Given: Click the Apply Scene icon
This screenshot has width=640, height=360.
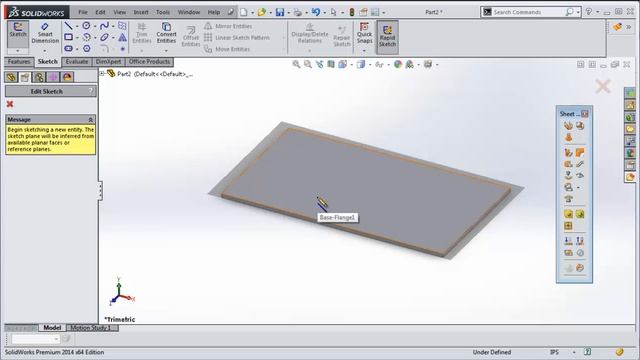Looking at the screenshot, I should tap(409, 64).
